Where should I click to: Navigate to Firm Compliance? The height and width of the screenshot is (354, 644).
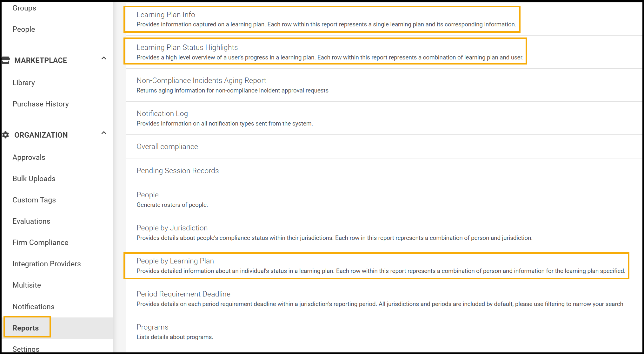click(x=40, y=242)
